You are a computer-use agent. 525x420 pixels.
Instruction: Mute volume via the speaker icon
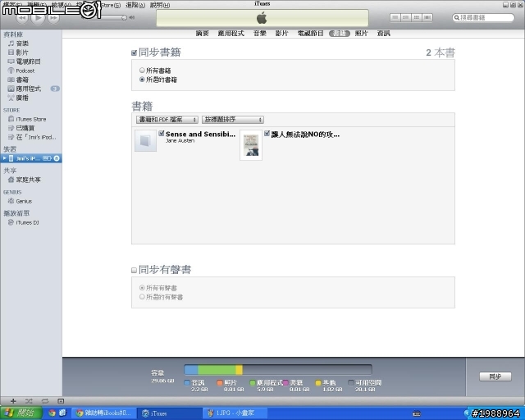(x=132, y=17)
